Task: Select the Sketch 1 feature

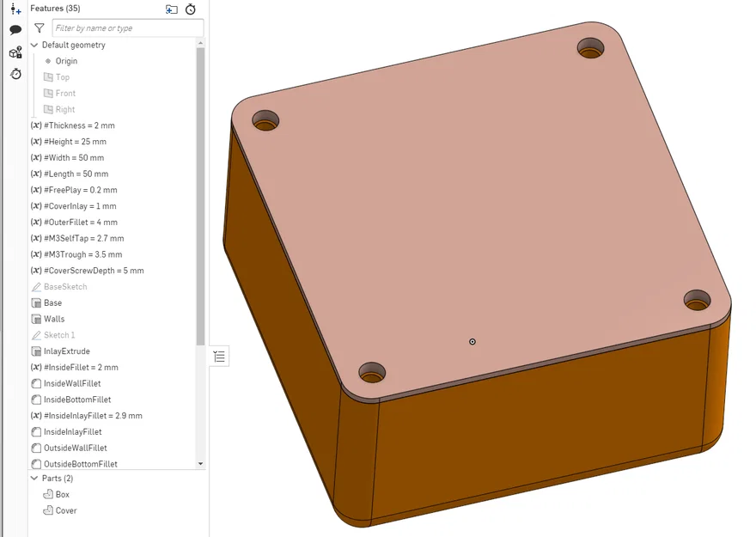Action: tap(53, 335)
